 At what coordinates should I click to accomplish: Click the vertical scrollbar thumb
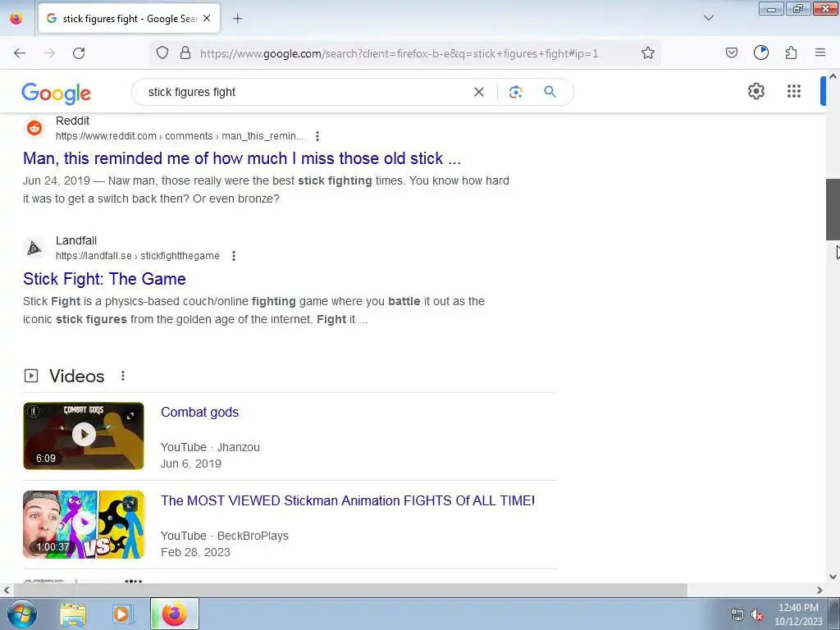833,209
